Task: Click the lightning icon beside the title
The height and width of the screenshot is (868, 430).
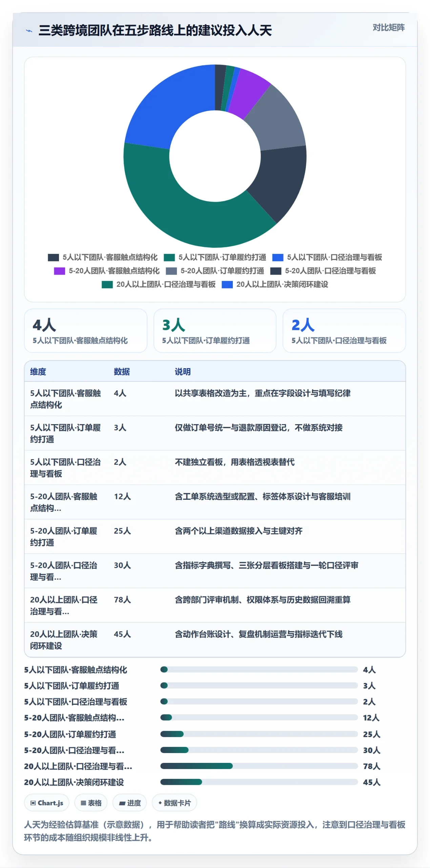Action: (29, 31)
